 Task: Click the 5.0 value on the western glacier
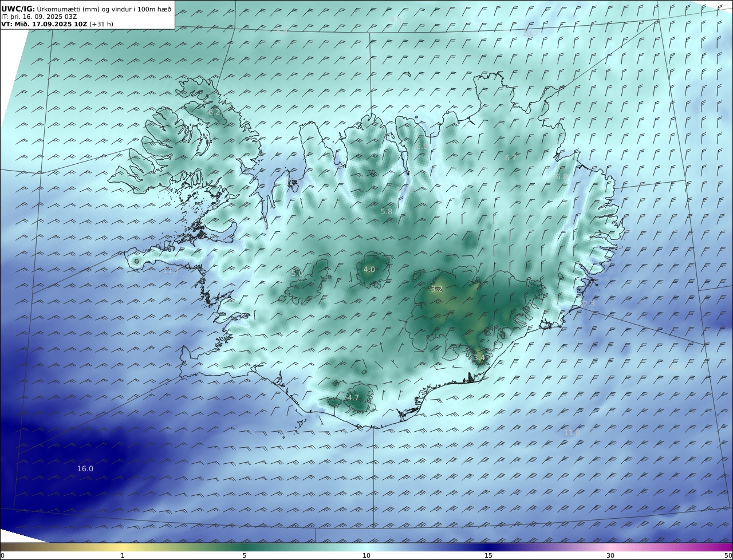pos(297,273)
